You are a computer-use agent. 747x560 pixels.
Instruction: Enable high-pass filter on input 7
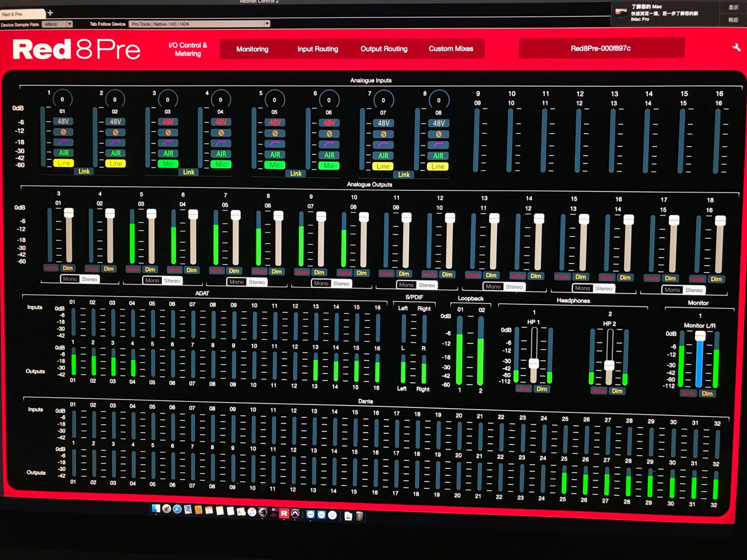[x=383, y=145]
